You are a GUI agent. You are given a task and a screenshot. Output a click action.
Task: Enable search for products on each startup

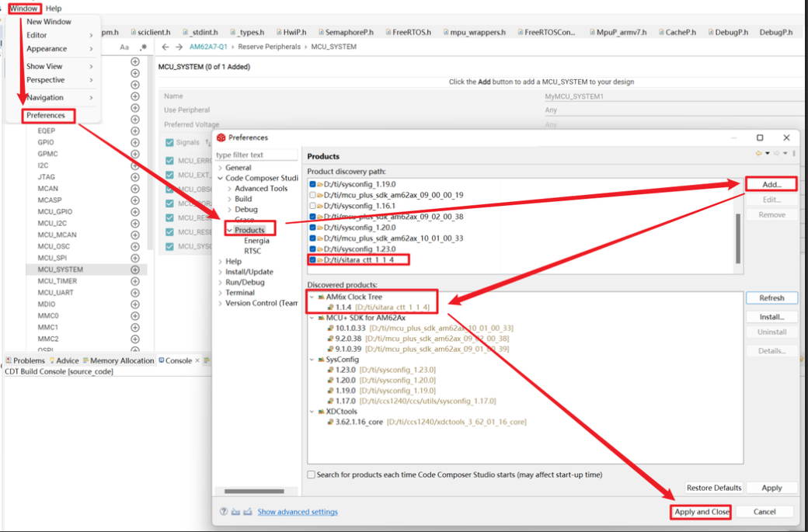312,475
